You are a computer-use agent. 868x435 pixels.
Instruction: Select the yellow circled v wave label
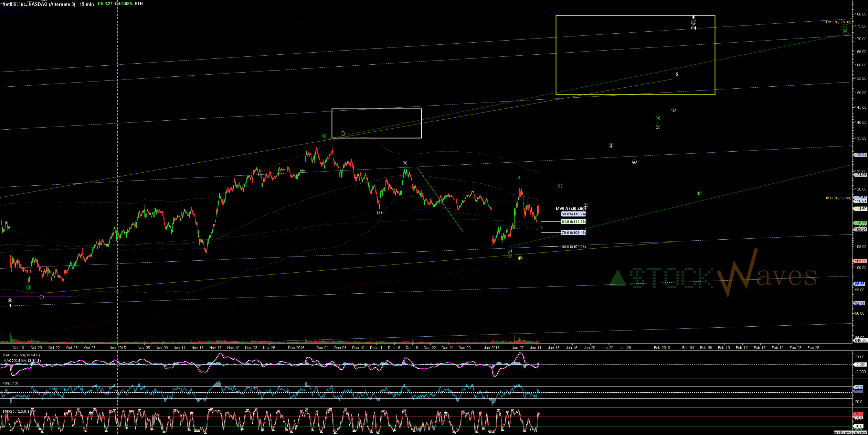click(674, 110)
